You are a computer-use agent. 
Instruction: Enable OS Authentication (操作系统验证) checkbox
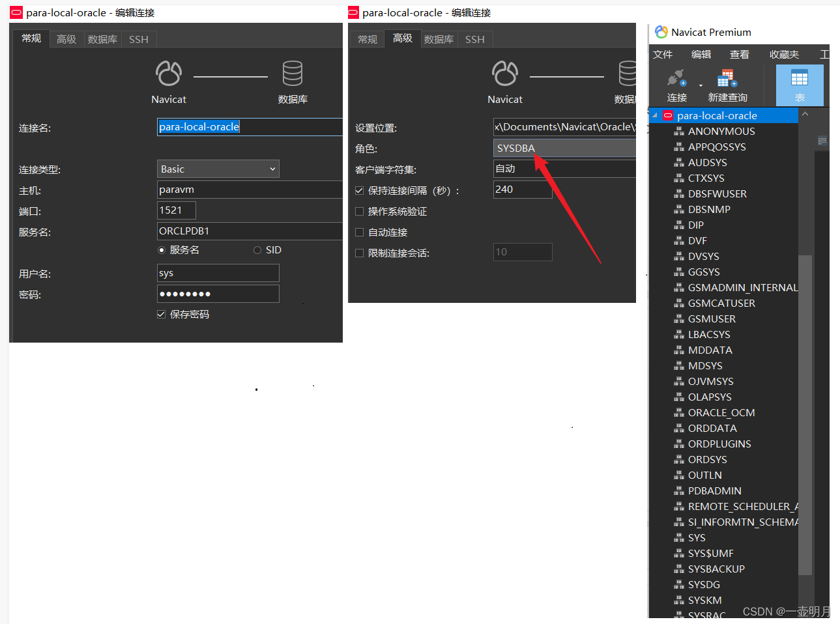[x=359, y=212]
